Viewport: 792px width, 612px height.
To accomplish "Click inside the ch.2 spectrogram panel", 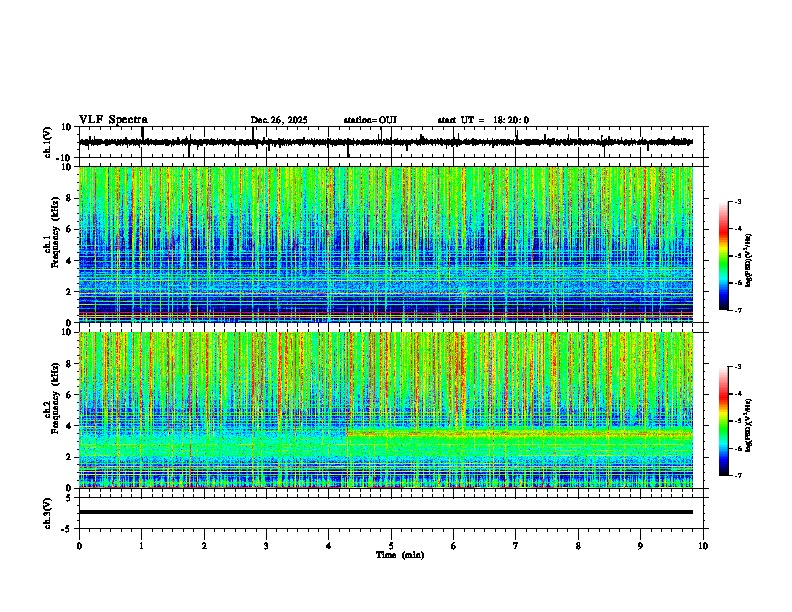I will 386,410.
